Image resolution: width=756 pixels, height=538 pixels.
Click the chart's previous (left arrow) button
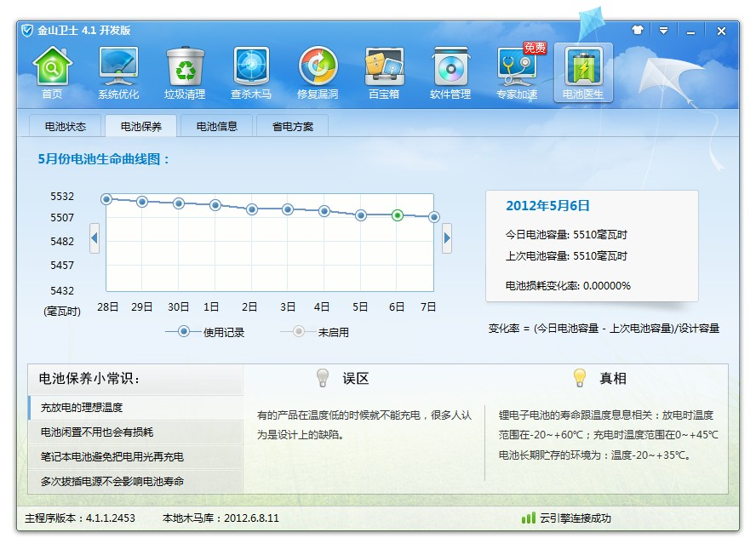pyautogui.click(x=94, y=238)
